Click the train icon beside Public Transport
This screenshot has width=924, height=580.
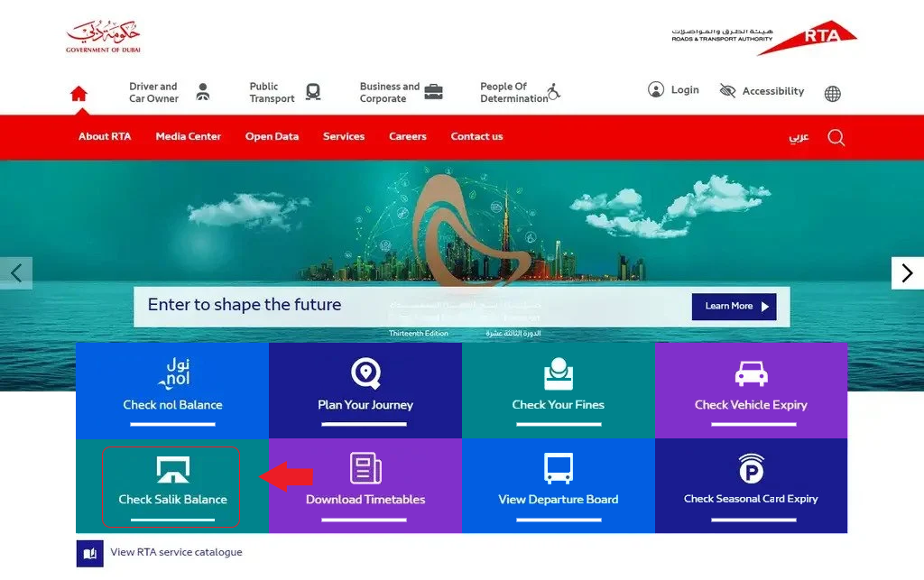(x=313, y=92)
